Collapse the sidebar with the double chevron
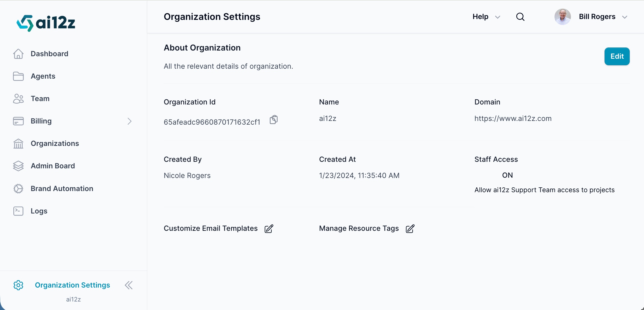This screenshot has width=644, height=310. [128, 285]
